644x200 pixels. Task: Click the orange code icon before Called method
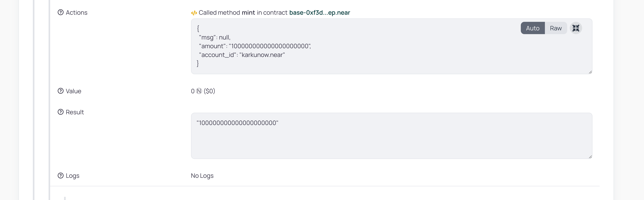pos(194,13)
